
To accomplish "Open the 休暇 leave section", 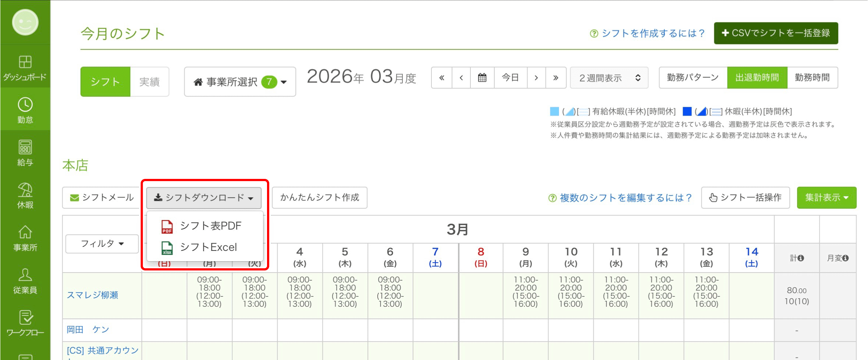I will pos(25,195).
